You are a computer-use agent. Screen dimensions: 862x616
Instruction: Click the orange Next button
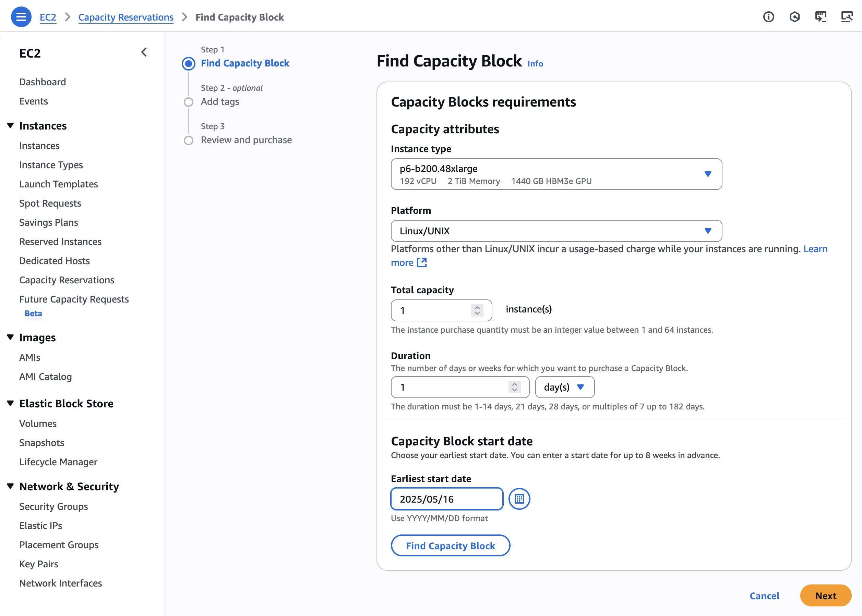point(826,595)
